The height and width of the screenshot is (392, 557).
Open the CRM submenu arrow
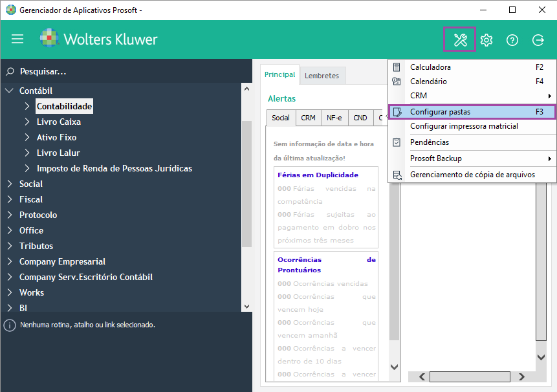coord(549,96)
